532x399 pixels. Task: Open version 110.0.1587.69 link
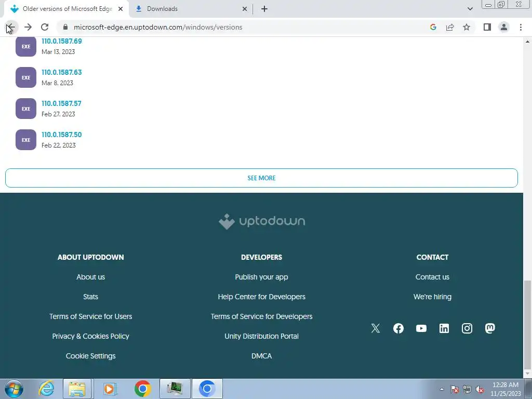[x=62, y=41]
